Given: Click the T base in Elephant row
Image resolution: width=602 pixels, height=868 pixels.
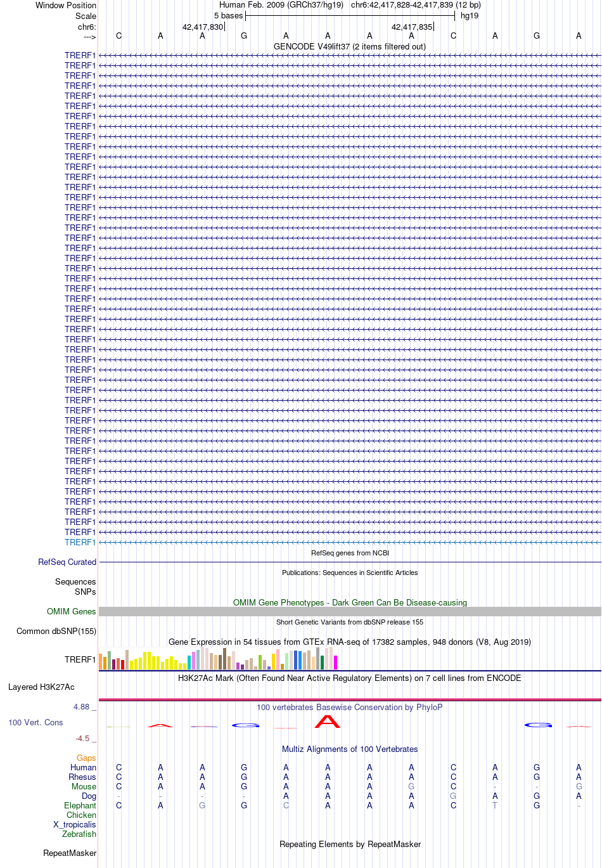Looking at the screenshot, I should tap(495, 805).
